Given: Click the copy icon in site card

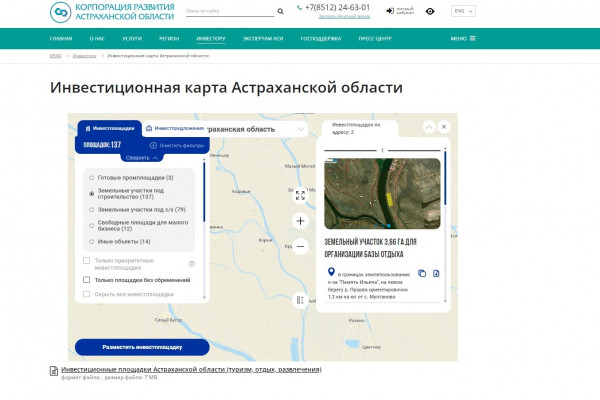Looking at the screenshot, I should (422, 273).
